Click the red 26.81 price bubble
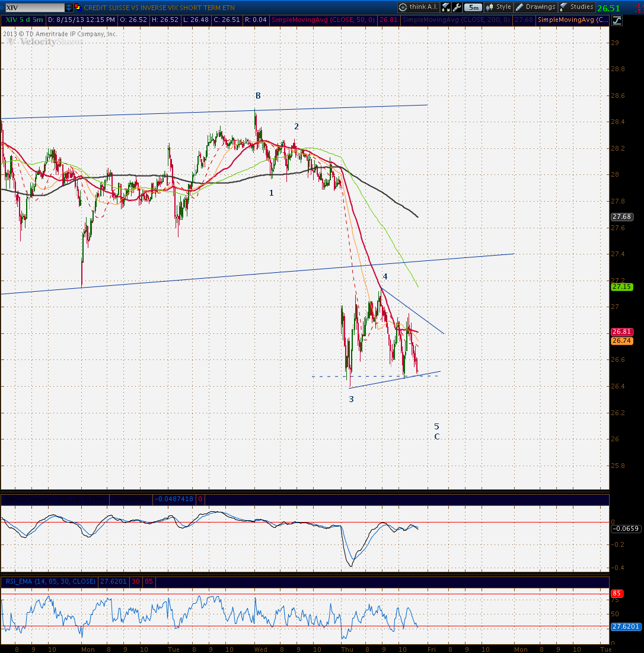Image resolution: width=644 pixels, height=653 pixels. [621, 332]
